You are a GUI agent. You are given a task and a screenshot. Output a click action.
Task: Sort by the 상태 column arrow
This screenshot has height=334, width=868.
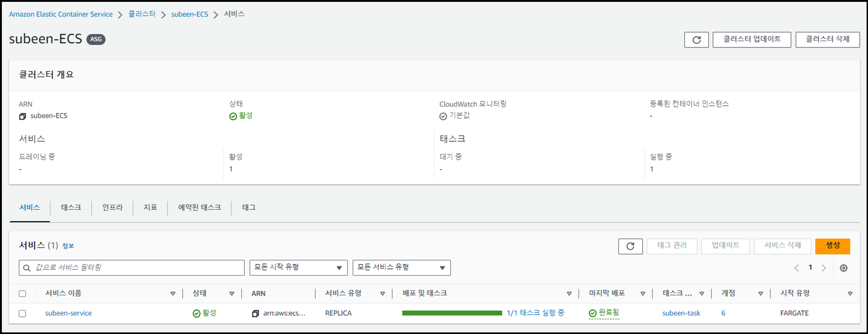pos(231,294)
